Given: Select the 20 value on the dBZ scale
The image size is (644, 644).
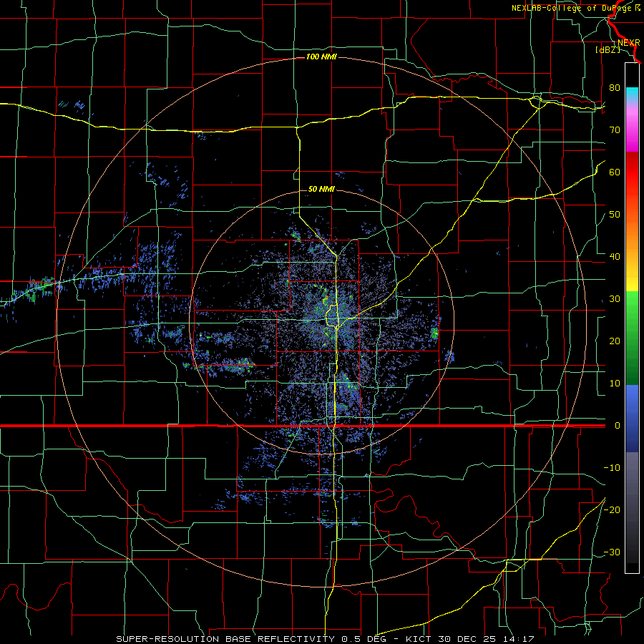Looking at the screenshot, I should click(615, 341).
